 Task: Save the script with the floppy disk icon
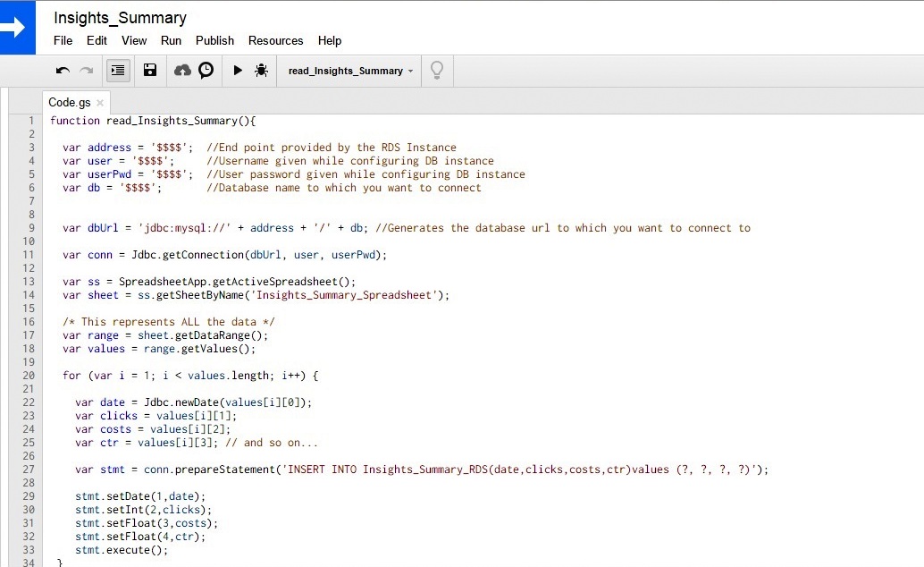point(150,71)
